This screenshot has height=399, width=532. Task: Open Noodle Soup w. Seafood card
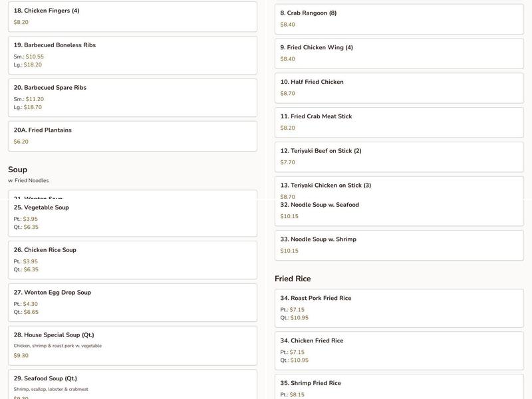coord(400,213)
